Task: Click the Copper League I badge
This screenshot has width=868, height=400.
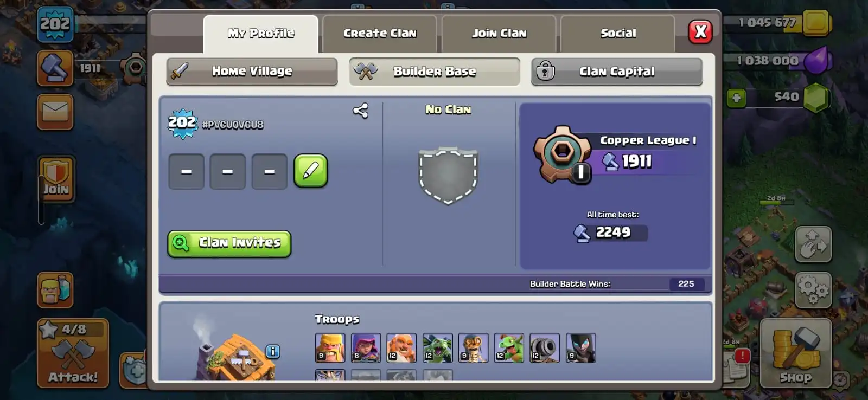Action: (563, 154)
